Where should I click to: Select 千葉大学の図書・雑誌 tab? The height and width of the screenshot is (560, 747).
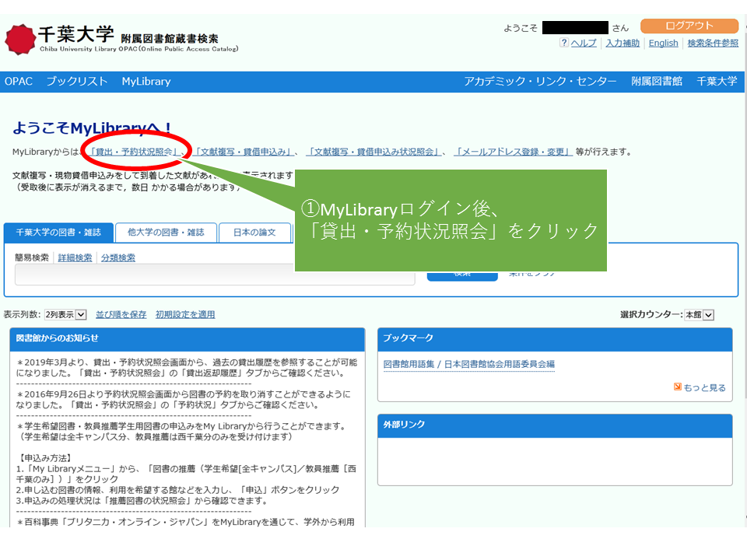(58, 233)
